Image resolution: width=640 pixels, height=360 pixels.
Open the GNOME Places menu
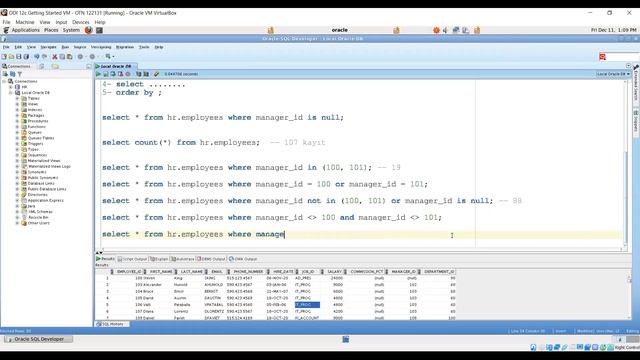pos(51,30)
